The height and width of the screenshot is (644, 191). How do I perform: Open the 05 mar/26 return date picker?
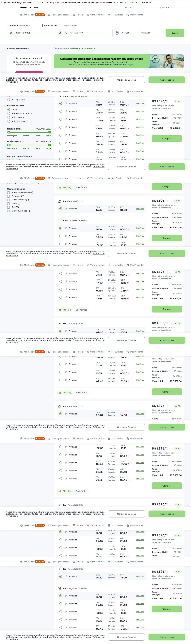(x=152, y=33)
